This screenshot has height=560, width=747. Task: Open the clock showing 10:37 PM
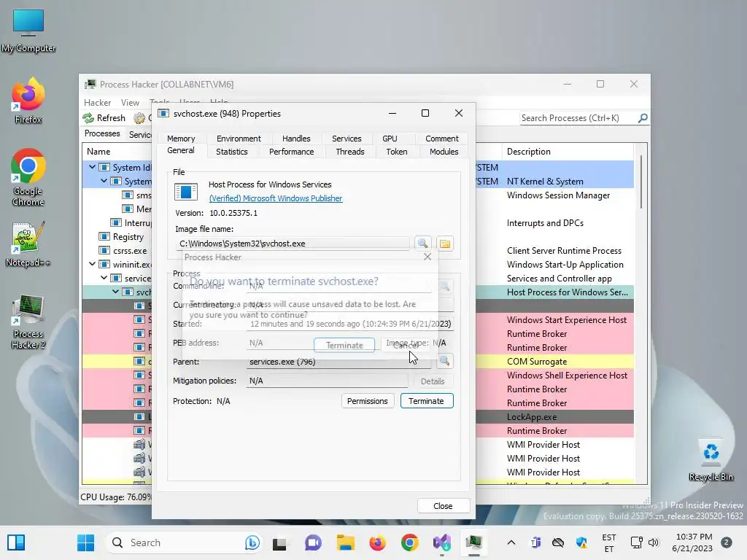pyautogui.click(x=692, y=542)
